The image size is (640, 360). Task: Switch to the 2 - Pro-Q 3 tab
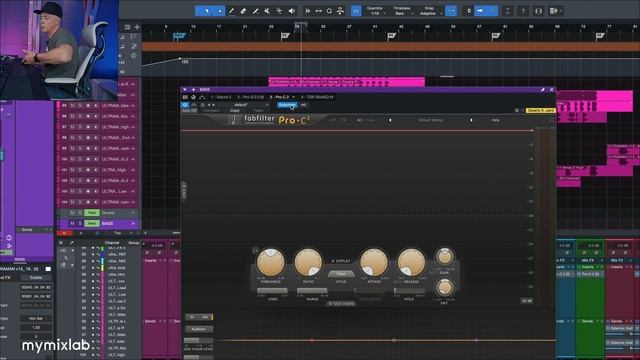pos(251,97)
